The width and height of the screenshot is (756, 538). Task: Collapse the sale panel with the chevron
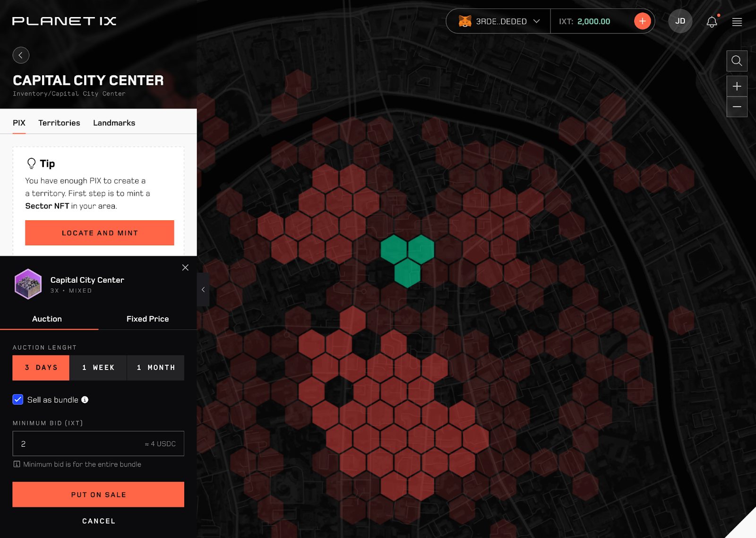point(203,289)
